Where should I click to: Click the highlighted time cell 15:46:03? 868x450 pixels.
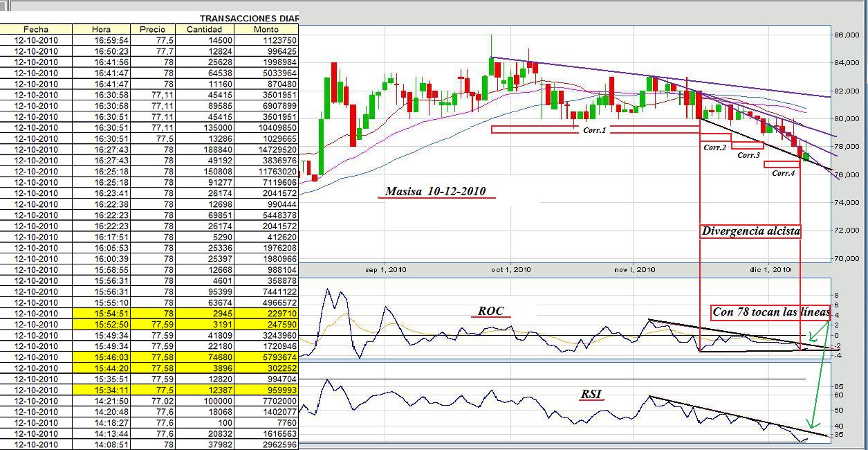tap(101, 357)
